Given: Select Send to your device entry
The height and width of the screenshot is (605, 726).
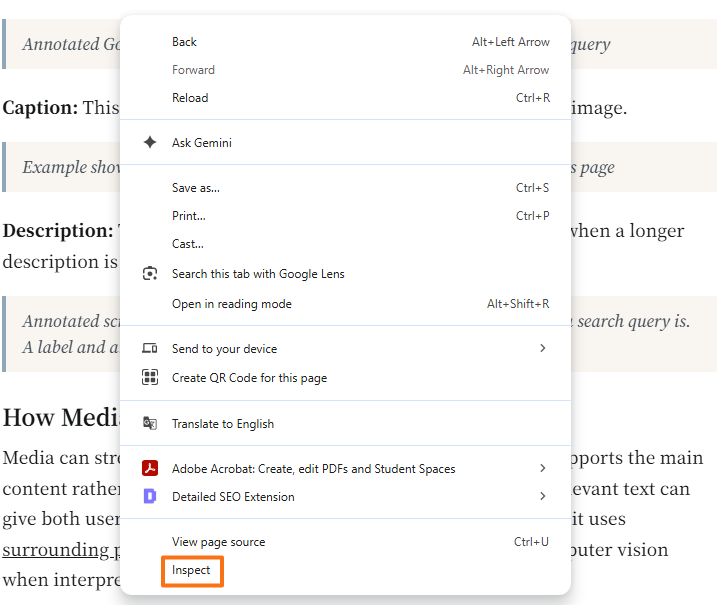Looking at the screenshot, I should (345, 348).
